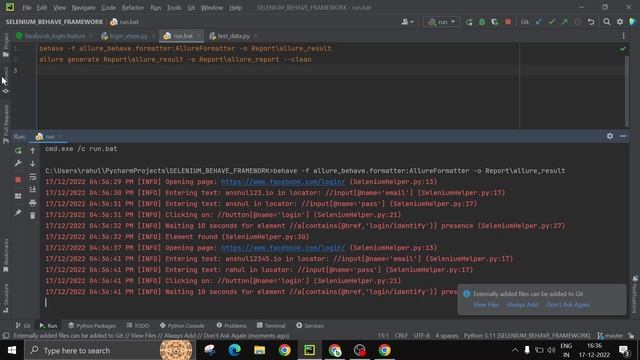Toggle scroll to end of console
This screenshot has height=360, width=640.
pyautogui.click(x=33, y=189)
